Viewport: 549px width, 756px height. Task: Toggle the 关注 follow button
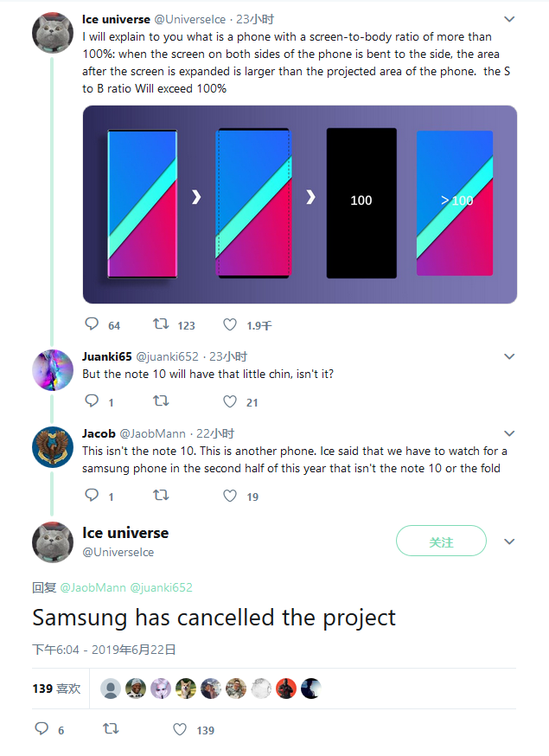coord(441,541)
